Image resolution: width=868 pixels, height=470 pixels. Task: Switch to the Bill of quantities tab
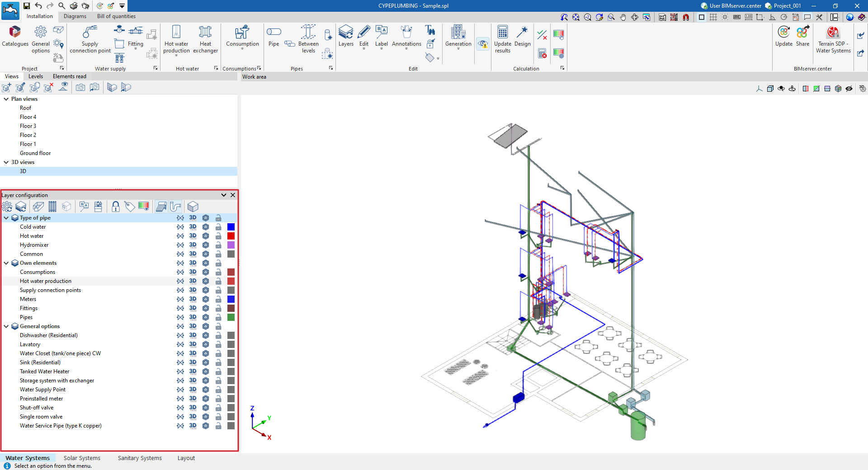[x=116, y=16]
